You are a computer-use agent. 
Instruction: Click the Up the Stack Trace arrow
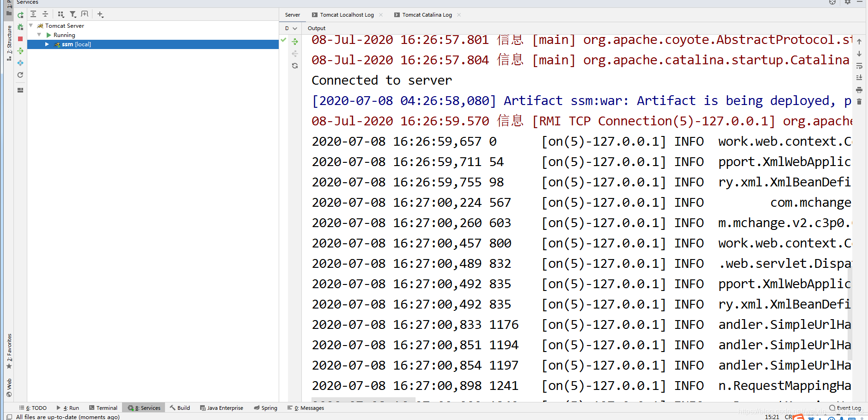tap(859, 42)
